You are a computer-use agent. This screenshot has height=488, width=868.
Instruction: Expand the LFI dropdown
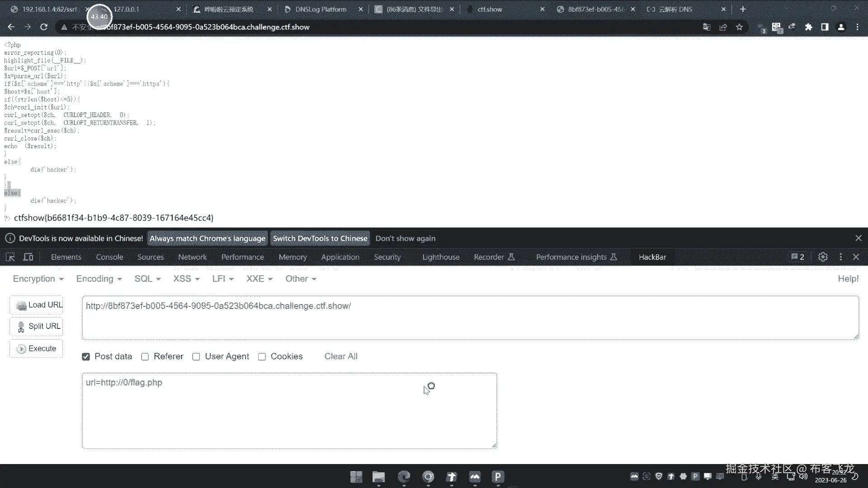pyautogui.click(x=222, y=279)
